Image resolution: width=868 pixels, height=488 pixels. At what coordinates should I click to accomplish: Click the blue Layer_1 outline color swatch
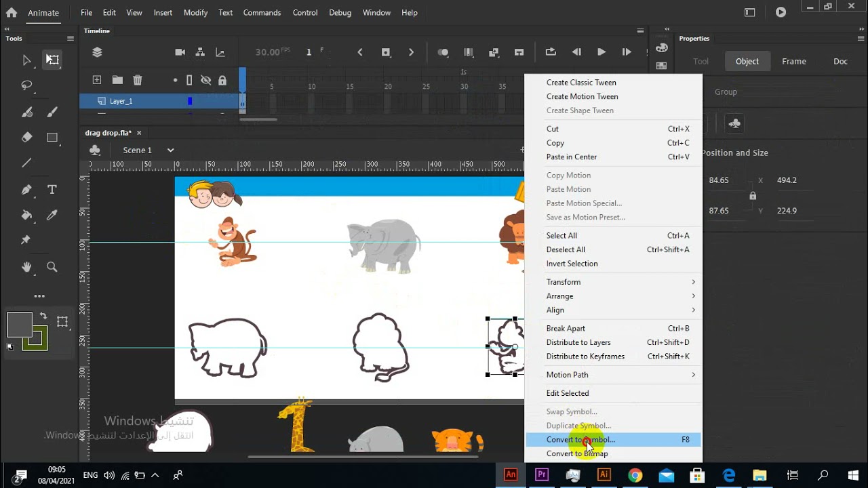click(190, 101)
